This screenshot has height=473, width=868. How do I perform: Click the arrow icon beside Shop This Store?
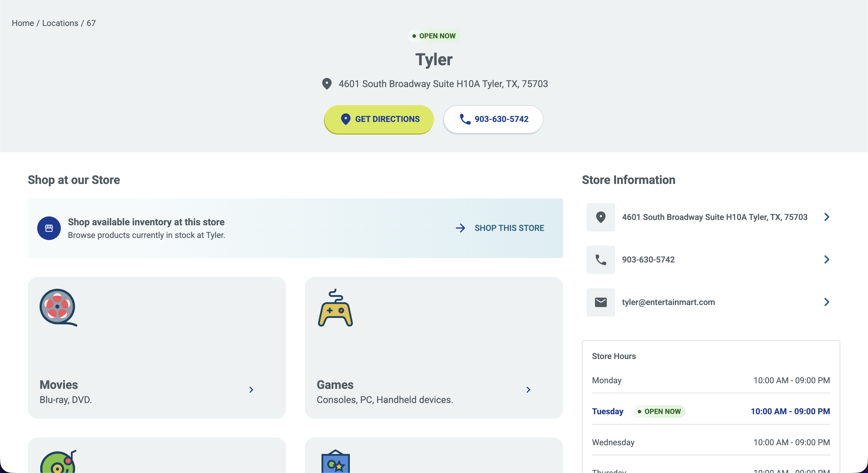[x=460, y=228]
